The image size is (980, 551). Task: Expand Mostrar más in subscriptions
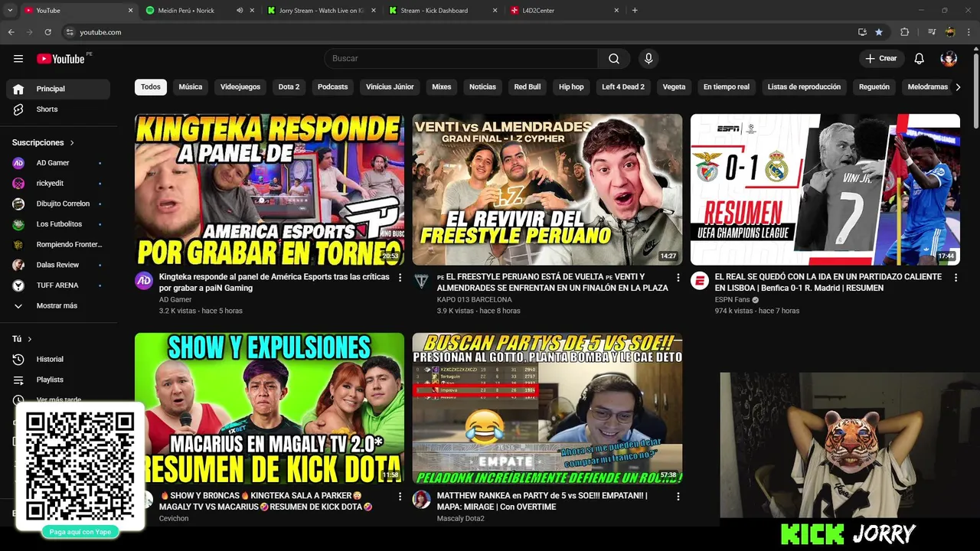58,306
